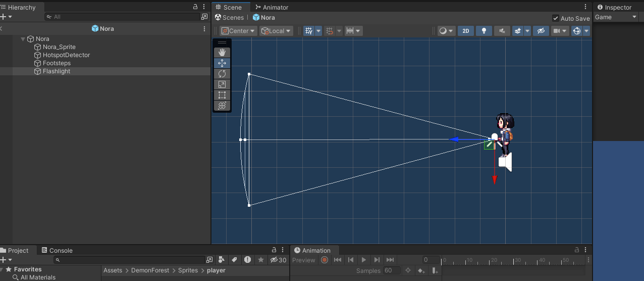Viewport: 644px width, 281px height.
Task: Open draw mode shading dropdown
Action: tap(446, 31)
